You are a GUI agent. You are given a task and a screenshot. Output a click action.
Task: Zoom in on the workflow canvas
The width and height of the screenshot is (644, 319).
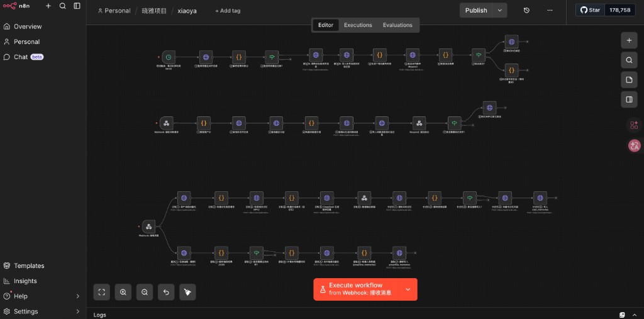[x=123, y=292]
